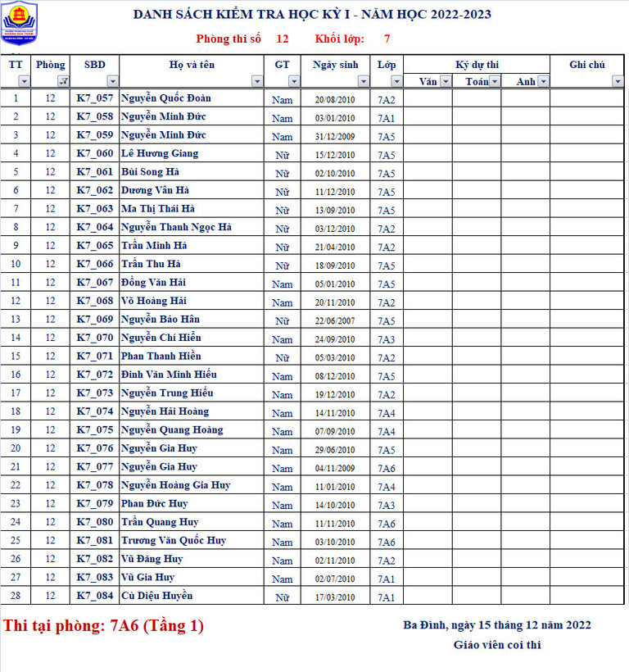Select cell K7_058

[95, 116]
